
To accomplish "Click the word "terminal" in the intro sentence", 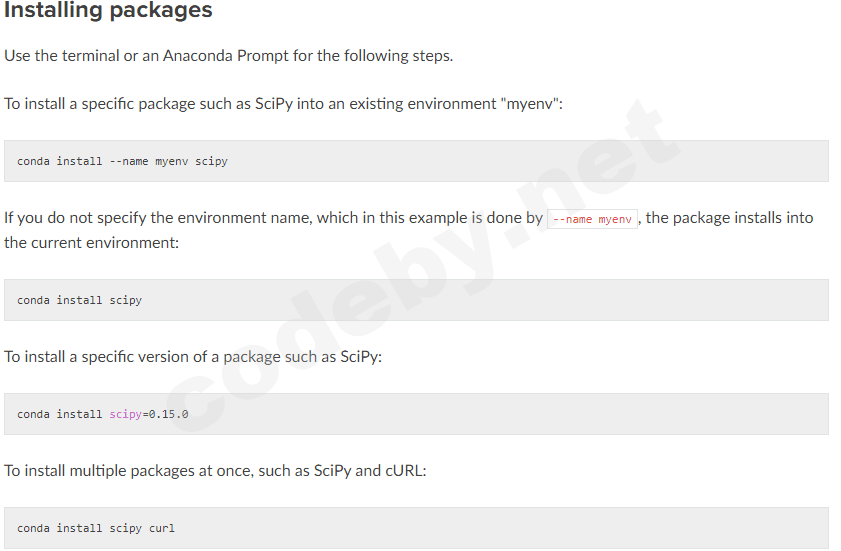I will 90,55.
